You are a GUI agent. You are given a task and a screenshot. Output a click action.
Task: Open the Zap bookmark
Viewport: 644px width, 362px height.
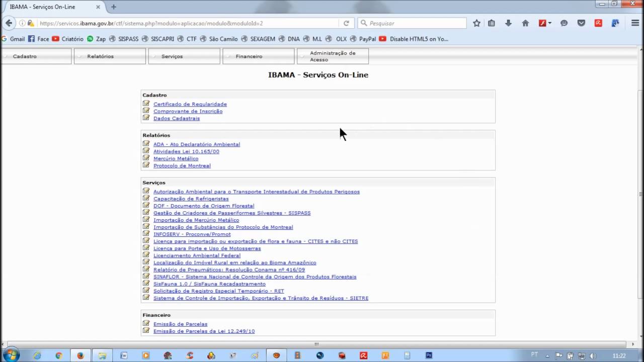coord(97,39)
